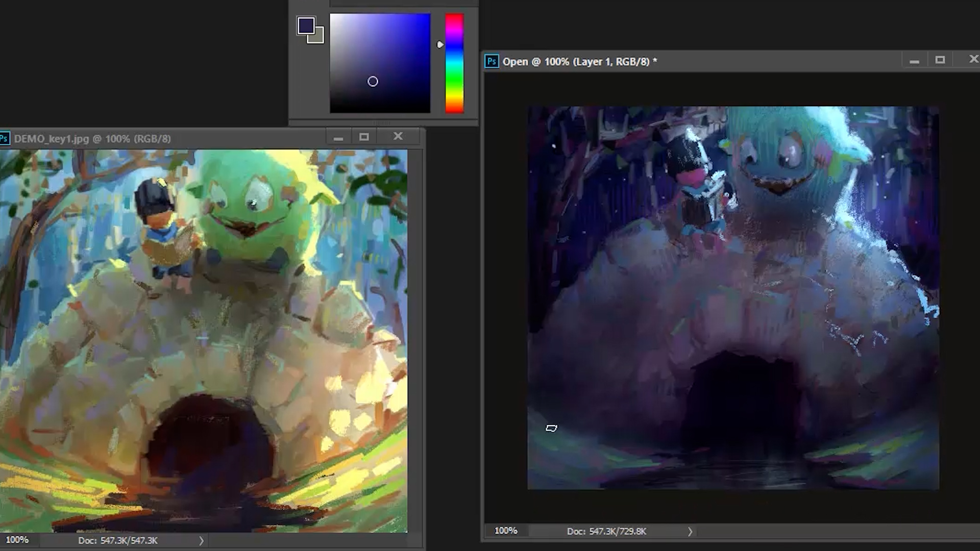Close the DEMO_key1.jpg document window
Viewport: 980px width, 551px height.
tap(398, 136)
